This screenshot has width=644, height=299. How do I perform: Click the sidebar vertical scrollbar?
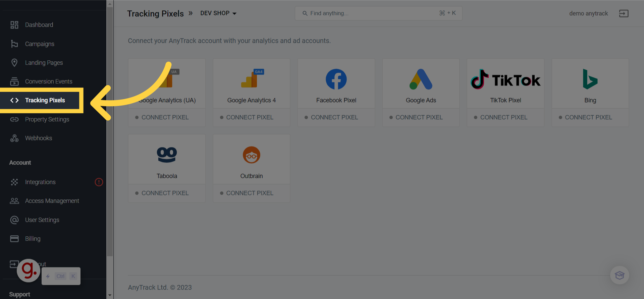[x=110, y=132]
